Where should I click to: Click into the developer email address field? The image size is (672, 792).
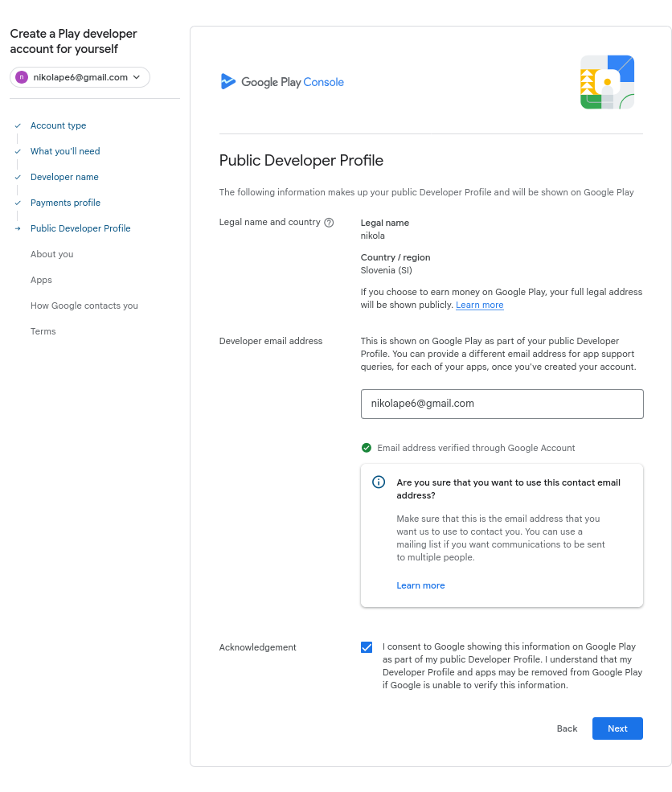[502, 404]
